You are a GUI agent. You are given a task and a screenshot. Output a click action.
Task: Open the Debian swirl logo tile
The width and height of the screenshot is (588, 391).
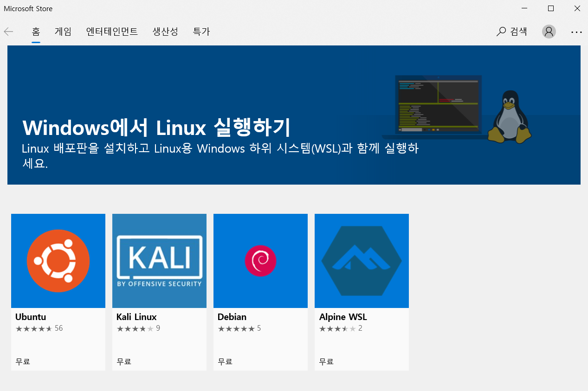(x=260, y=261)
